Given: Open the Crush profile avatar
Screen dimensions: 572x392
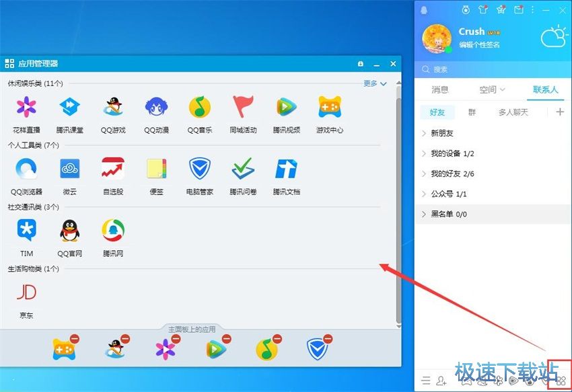Looking at the screenshot, I should [x=436, y=38].
